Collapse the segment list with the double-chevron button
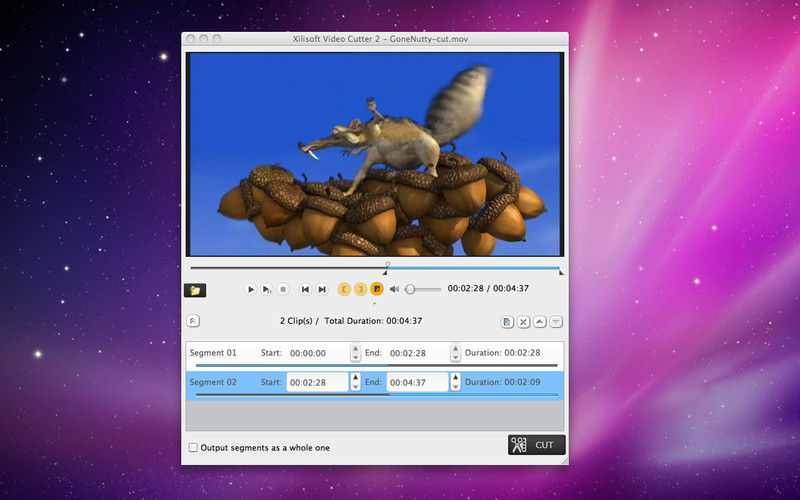 point(193,321)
